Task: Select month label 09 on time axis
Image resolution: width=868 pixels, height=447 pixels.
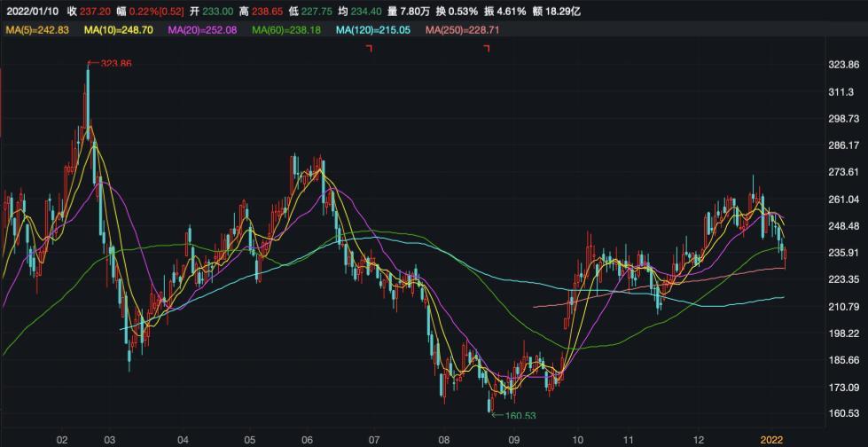Action: [x=513, y=440]
